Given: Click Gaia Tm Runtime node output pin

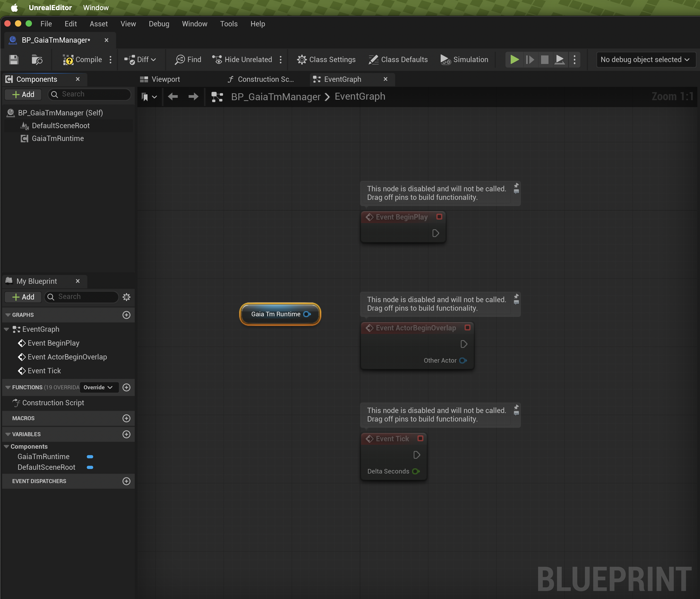Looking at the screenshot, I should click(x=307, y=314).
